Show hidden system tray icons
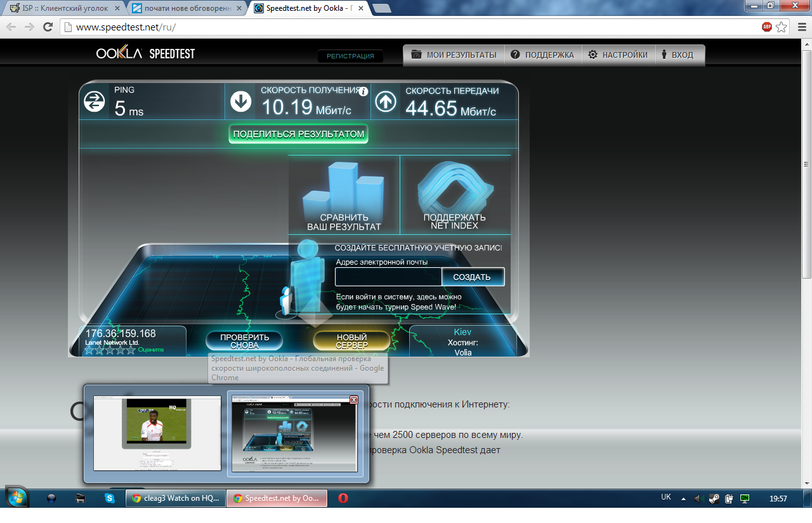This screenshot has width=812, height=523. [x=683, y=499]
